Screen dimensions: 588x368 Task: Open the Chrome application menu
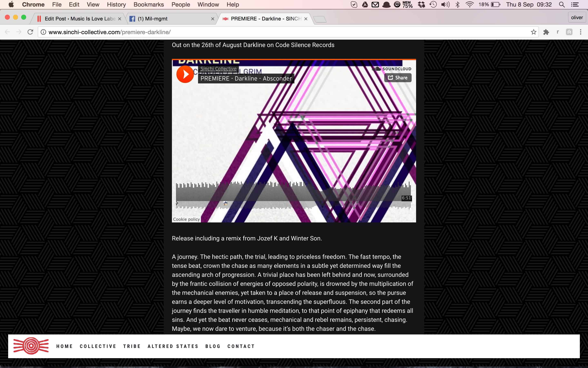[33, 4]
